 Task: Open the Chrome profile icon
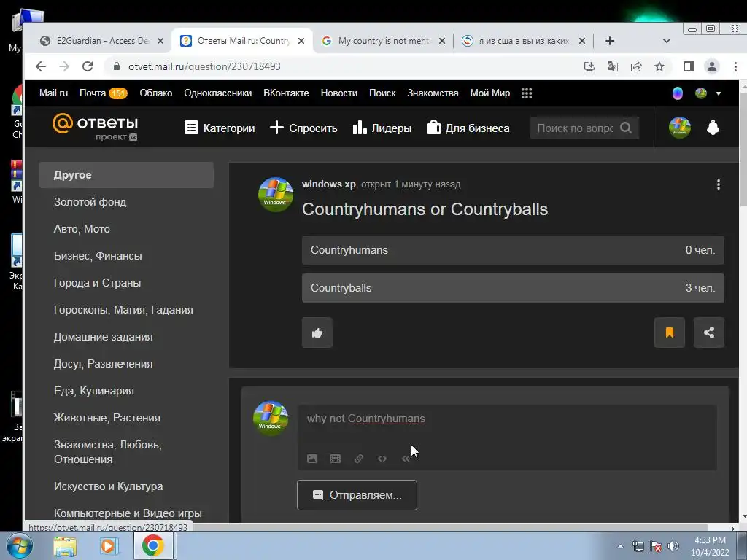712,66
